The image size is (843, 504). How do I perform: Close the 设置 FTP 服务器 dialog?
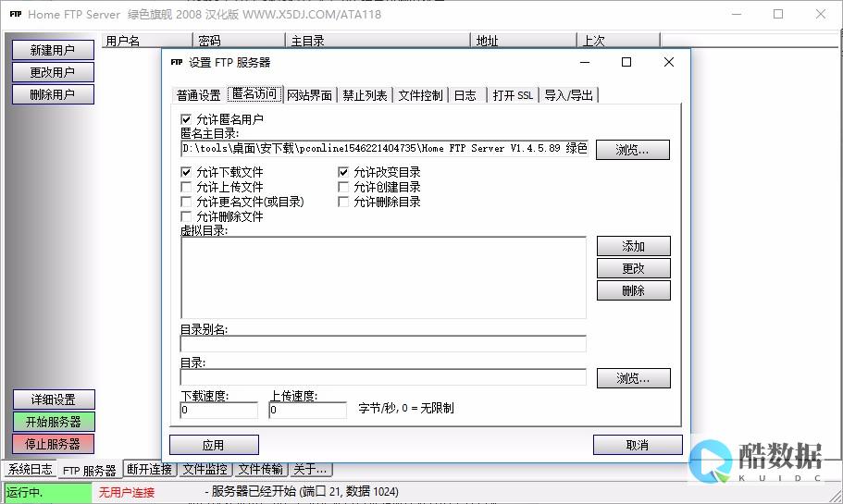(669, 62)
